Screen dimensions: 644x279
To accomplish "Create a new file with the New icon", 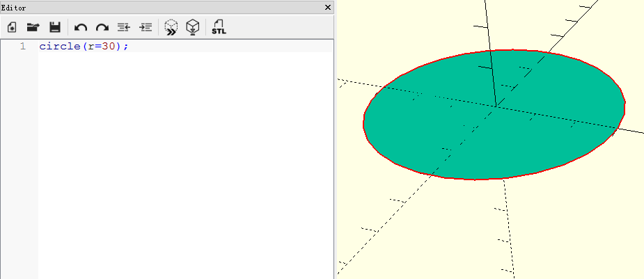I will click(x=13, y=28).
